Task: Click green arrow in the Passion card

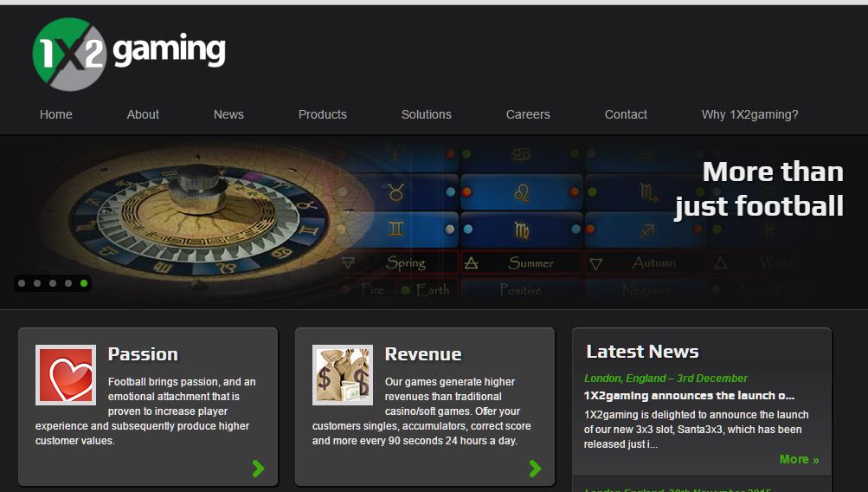Action: coord(258,469)
